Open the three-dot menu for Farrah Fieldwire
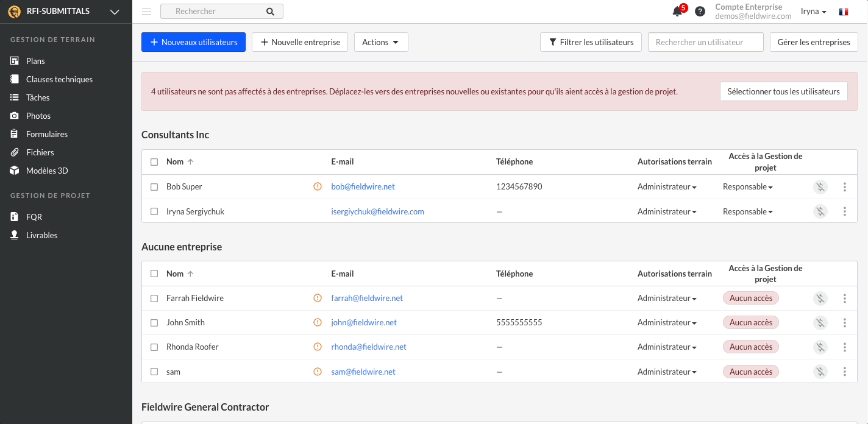Screen dimensions: 868x424 pos(845,299)
